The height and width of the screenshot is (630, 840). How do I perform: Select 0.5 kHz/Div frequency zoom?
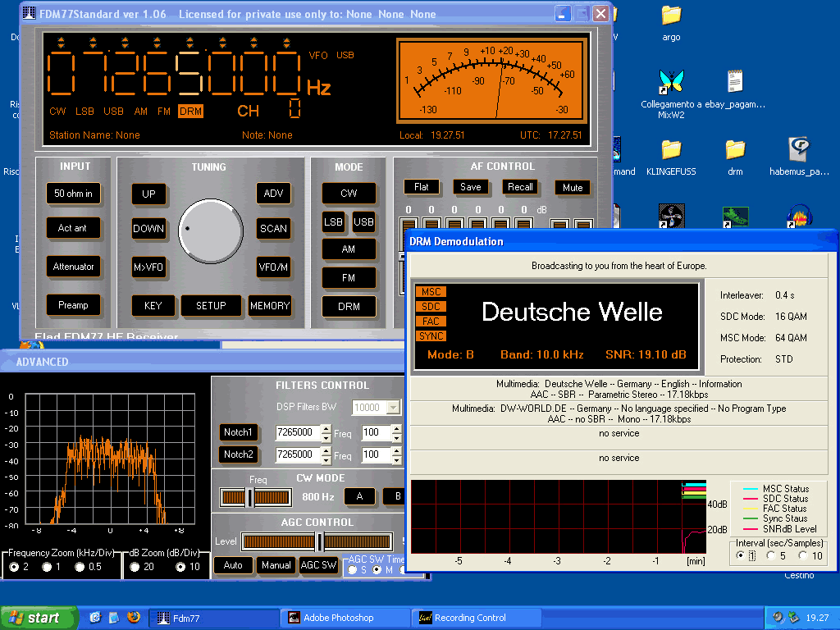pyautogui.click(x=80, y=567)
